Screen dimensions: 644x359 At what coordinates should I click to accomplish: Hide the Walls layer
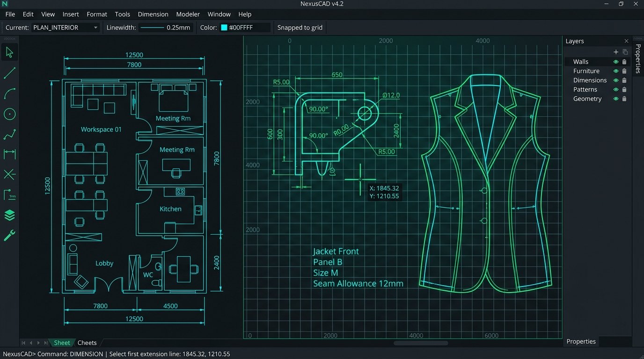coord(616,62)
